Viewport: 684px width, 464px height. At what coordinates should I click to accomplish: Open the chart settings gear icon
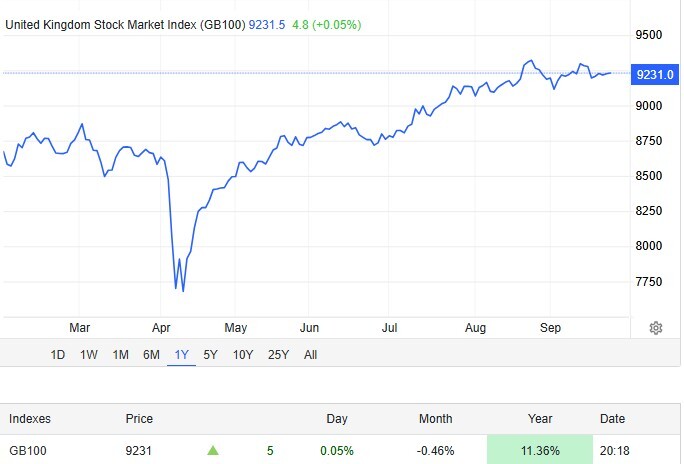[656, 328]
